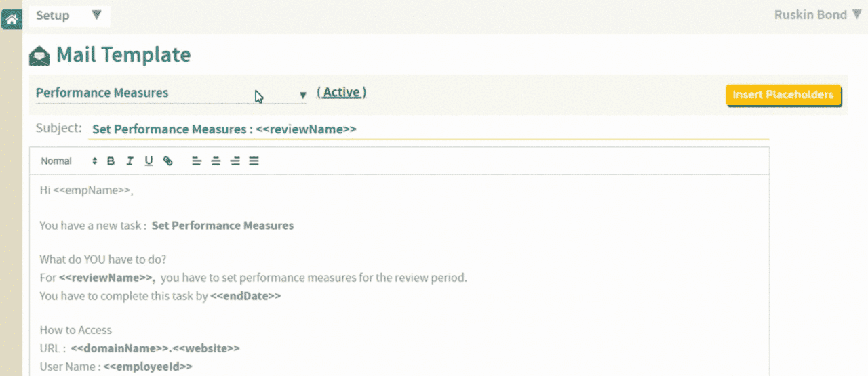Open the Setup menu
The width and height of the screenshot is (868, 376).
pyautogui.click(x=68, y=16)
